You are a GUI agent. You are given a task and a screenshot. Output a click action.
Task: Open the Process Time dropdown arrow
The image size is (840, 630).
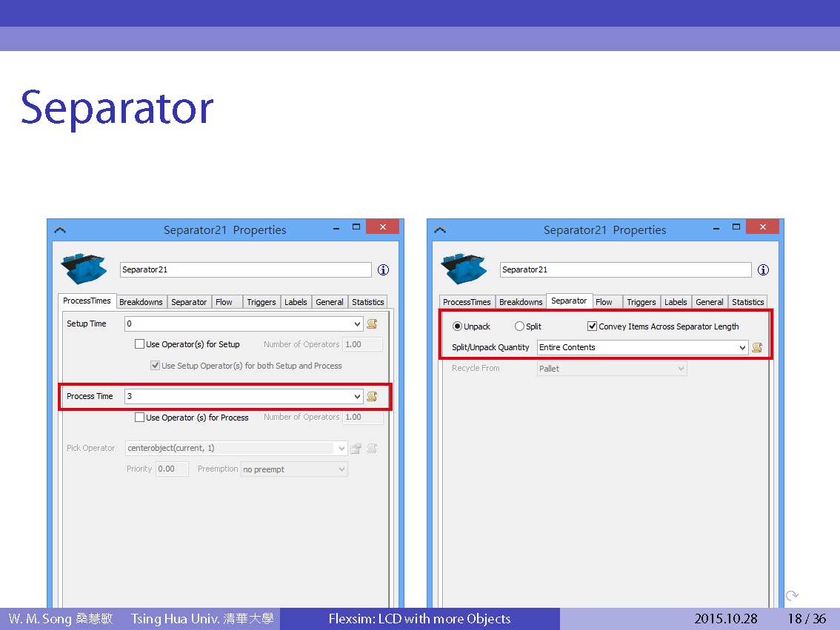click(358, 397)
